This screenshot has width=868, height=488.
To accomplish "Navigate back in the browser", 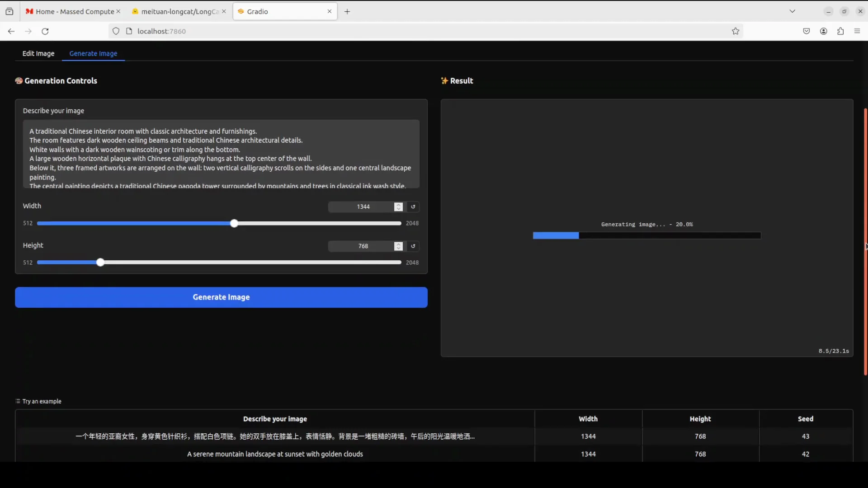I will [11, 31].
